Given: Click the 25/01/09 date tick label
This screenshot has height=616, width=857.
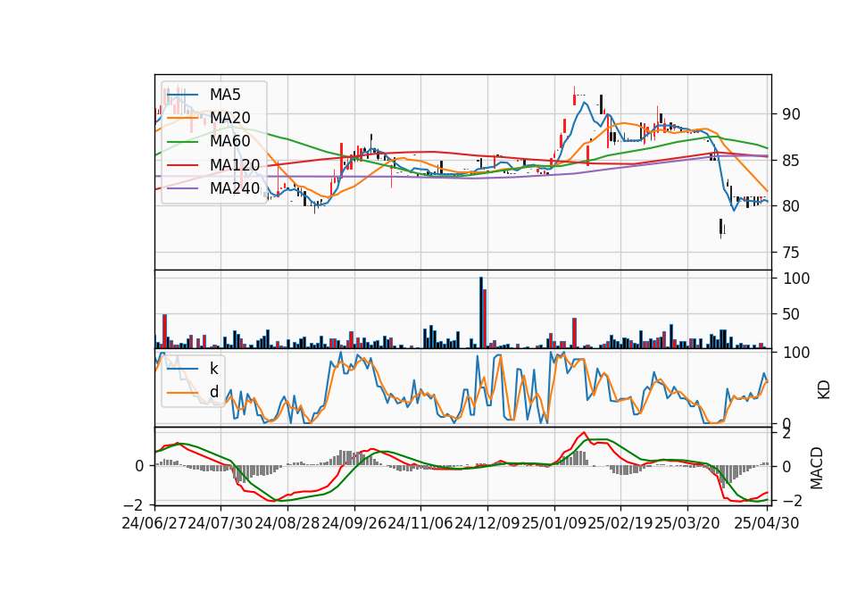Looking at the screenshot, I should 553,523.
